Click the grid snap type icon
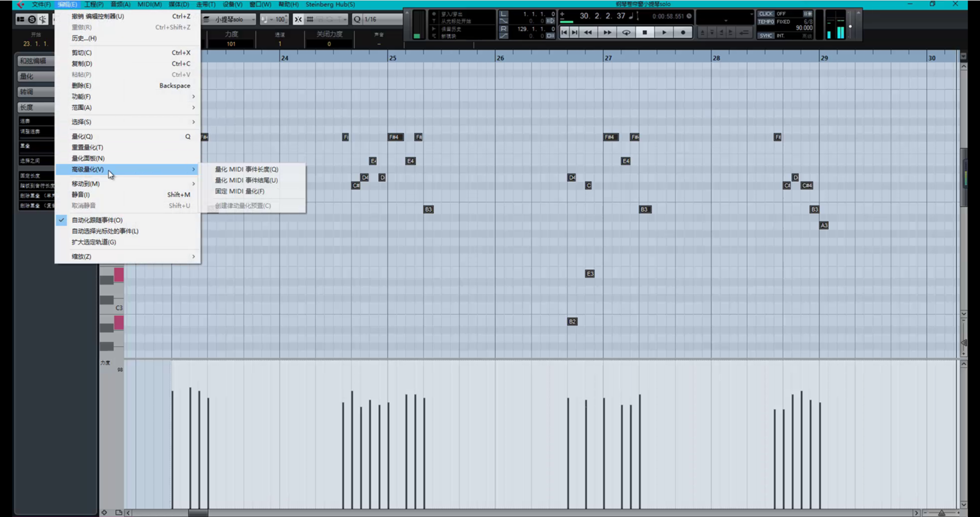 (310, 19)
